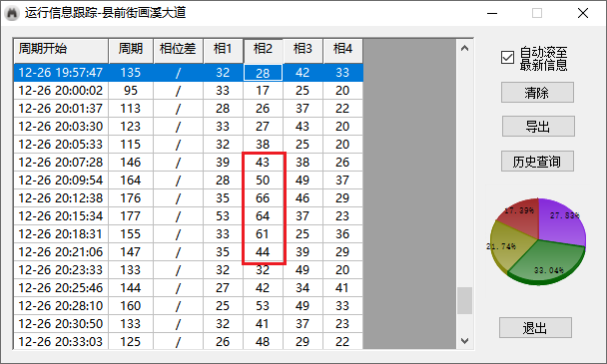Click period value 125 in last row
The width and height of the screenshot is (607, 364).
pos(131,342)
